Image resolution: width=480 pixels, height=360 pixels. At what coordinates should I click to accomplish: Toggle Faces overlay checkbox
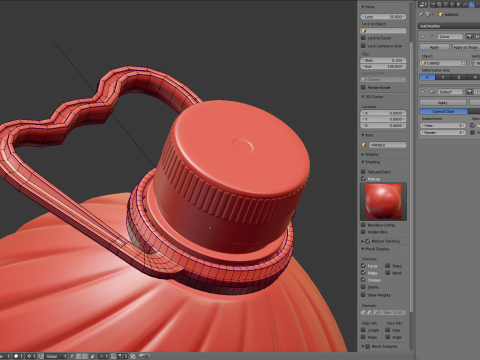pos(364,266)
